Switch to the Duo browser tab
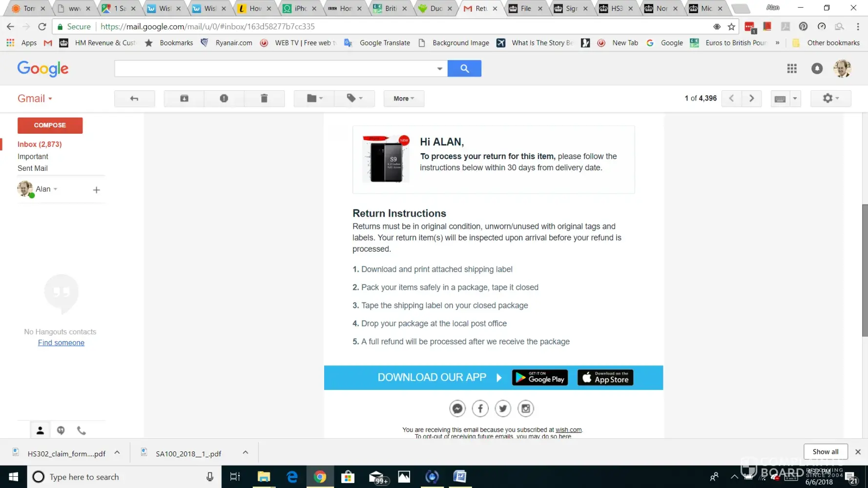The height and width of the screenshot is (488, 868). click(436, 8)
